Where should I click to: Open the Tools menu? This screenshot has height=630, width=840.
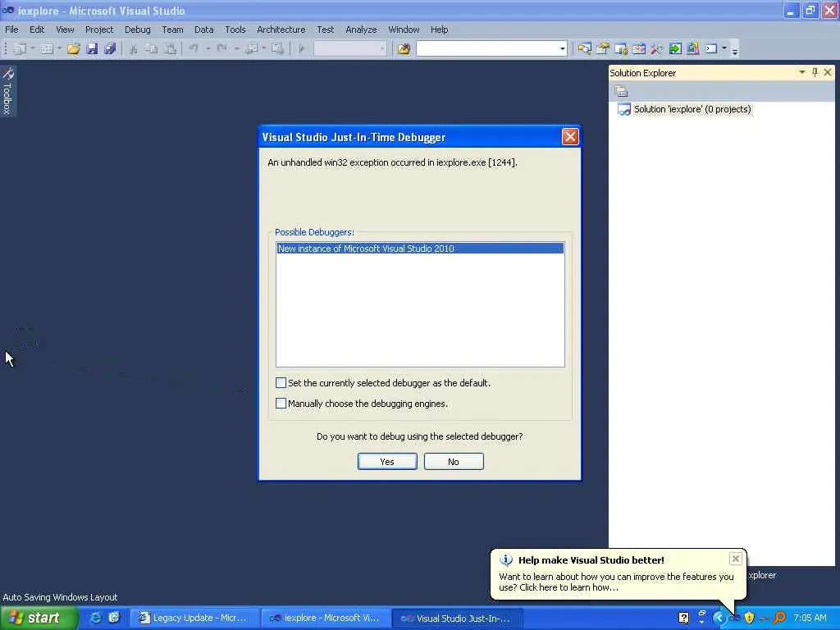tap(235, 30)
